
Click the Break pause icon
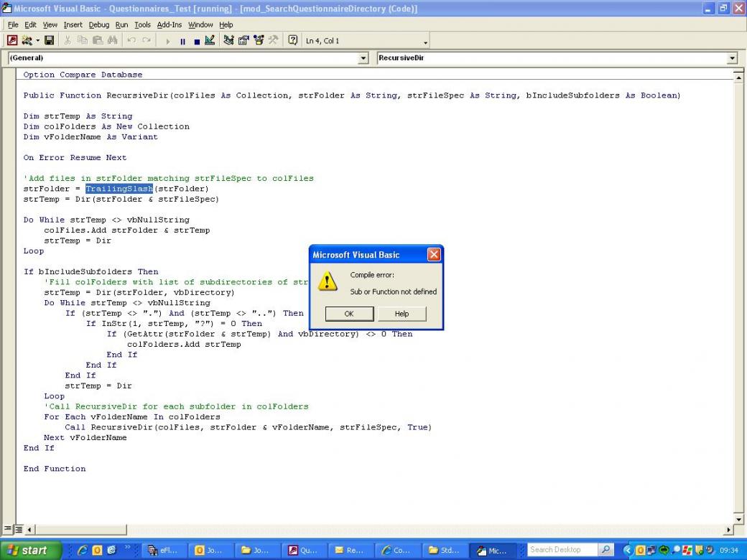(182, 42)
